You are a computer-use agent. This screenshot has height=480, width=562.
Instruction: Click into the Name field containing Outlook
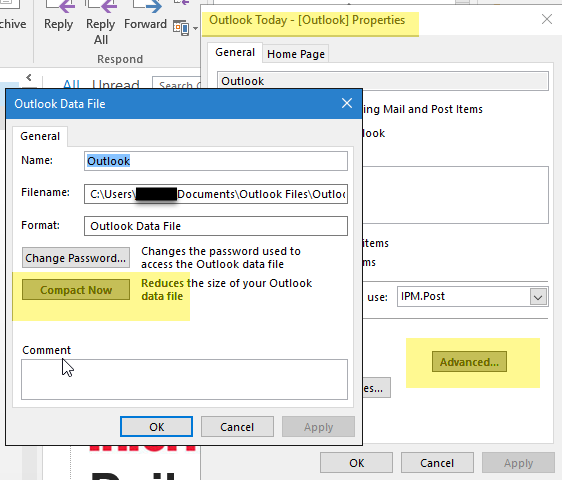[x=216, y=161]
